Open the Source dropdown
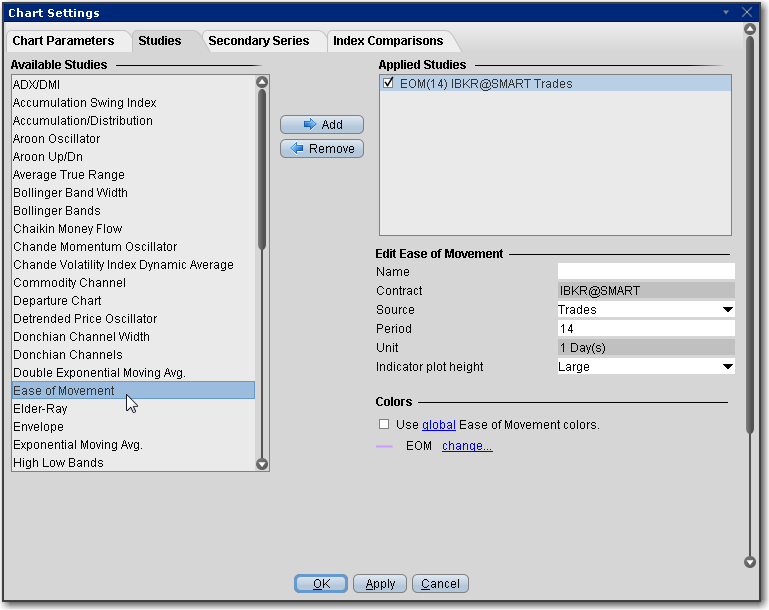This screenshot has height=610, width=769. point(727,310)
